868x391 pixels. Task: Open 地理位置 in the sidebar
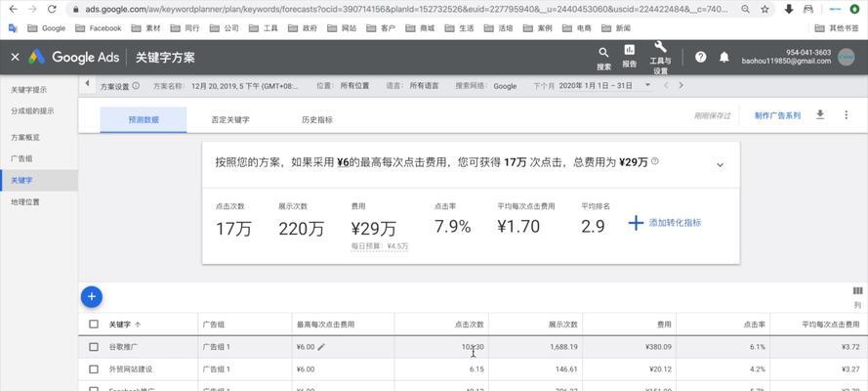point(25,202)
